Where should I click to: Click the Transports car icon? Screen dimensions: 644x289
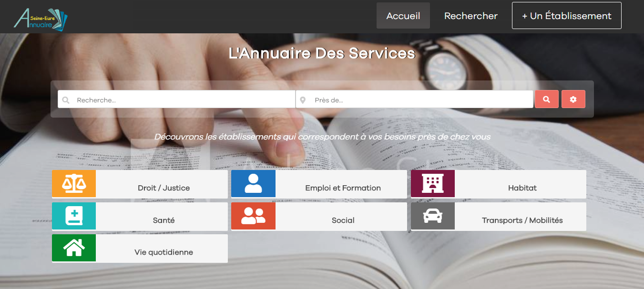(433, 216)
